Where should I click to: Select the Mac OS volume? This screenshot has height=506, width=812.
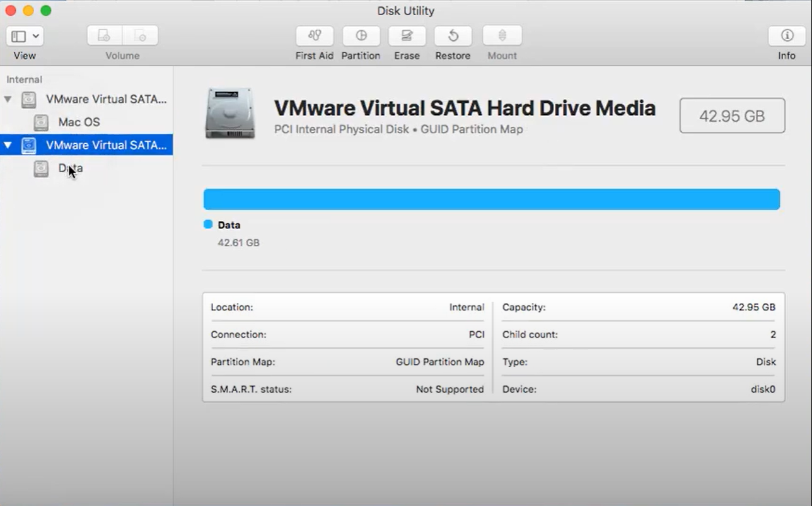click(86, 122)
